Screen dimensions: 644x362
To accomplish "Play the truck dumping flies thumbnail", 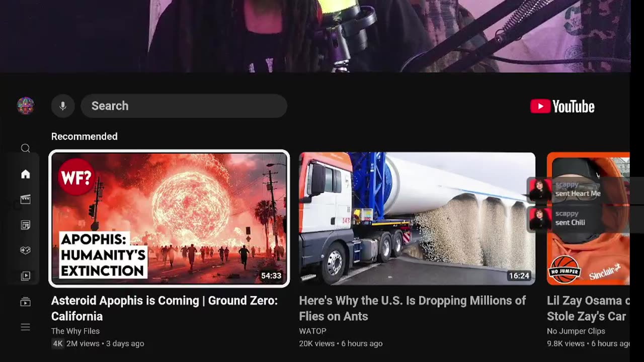I will pos(417,219).
